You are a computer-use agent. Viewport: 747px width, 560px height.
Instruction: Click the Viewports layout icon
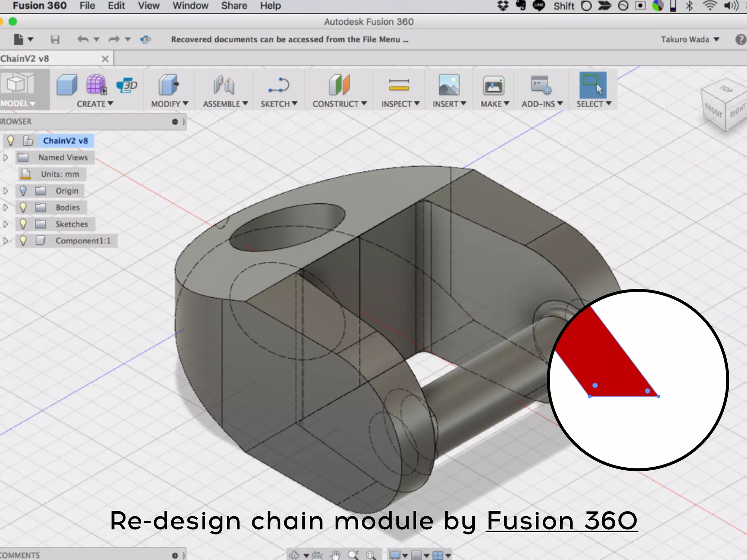438,555
